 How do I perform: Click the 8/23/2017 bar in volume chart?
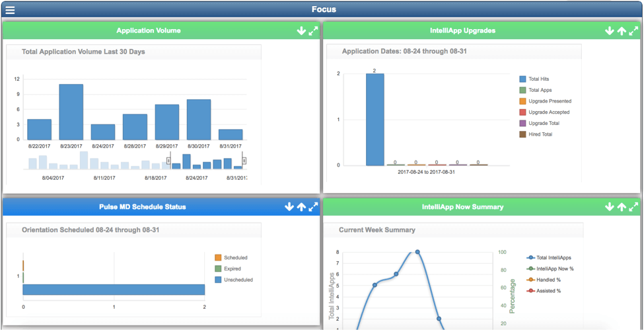tap(71, 112)
